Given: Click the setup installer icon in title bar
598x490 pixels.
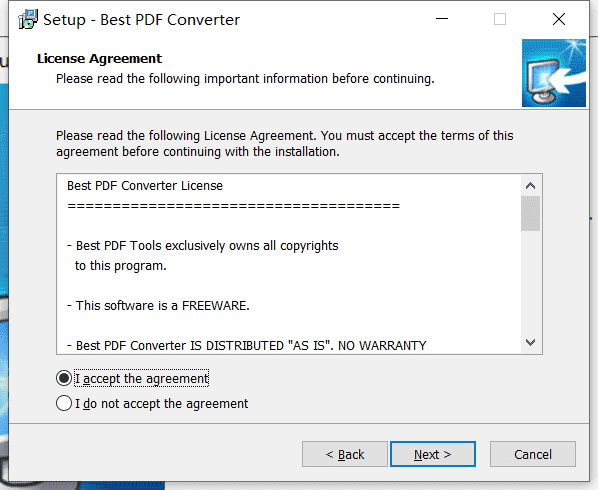Looking at the screenshot, I should 28,19.
